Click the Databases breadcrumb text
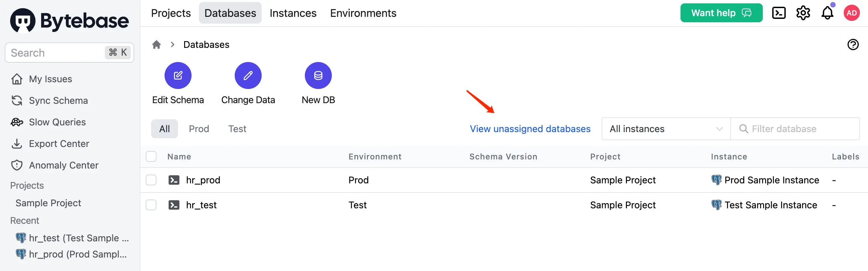The height and width of the screenshot is (271, 868). coord(206,44)
